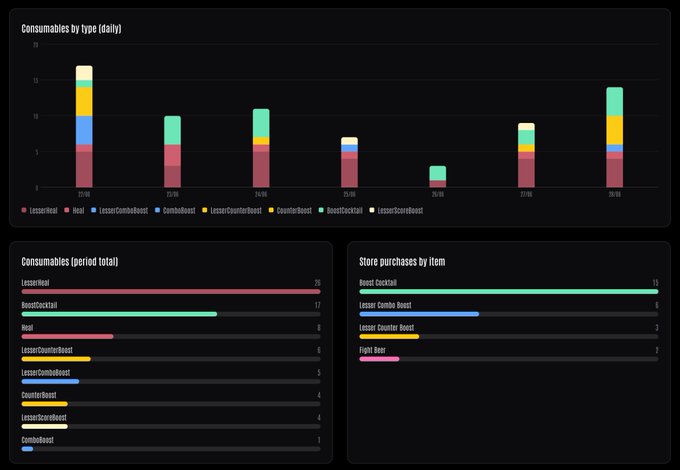This screenshot has height=470, width=680.
Task: Select the cream top segment of the 22/06 bar
Action: [84, 73]
